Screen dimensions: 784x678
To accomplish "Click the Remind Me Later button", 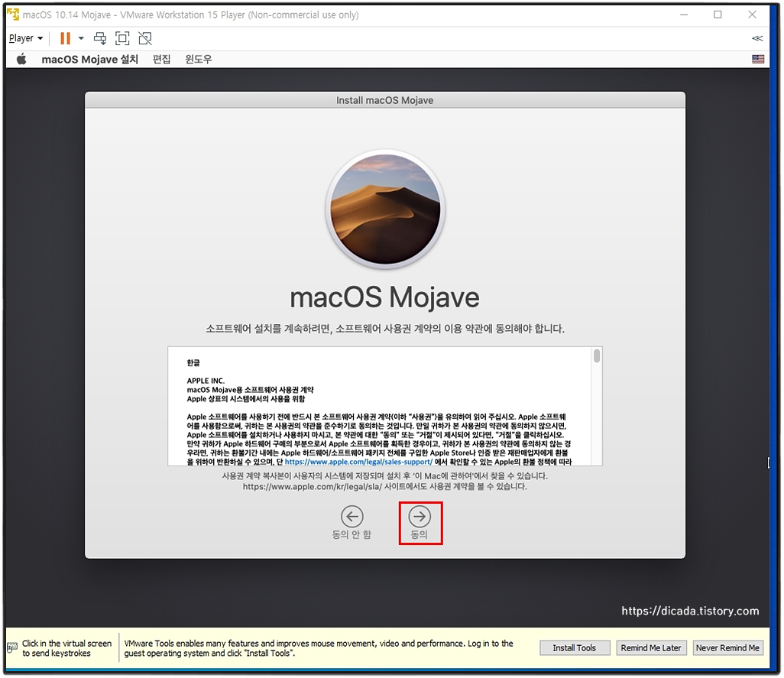I will (x=651, y=647).
